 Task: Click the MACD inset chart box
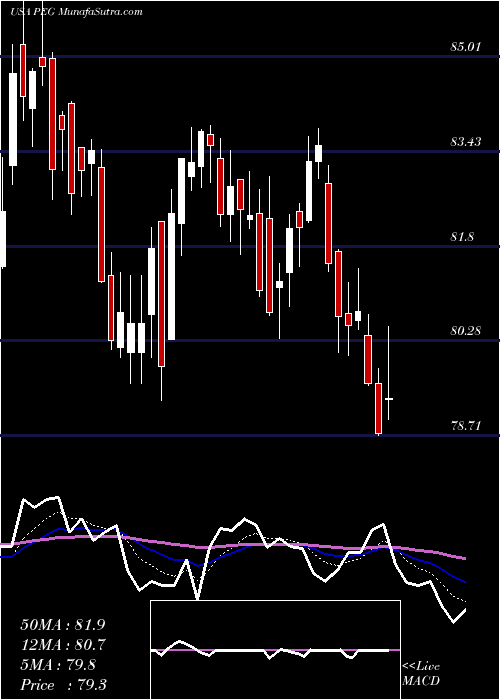click(x=275, y=650)
